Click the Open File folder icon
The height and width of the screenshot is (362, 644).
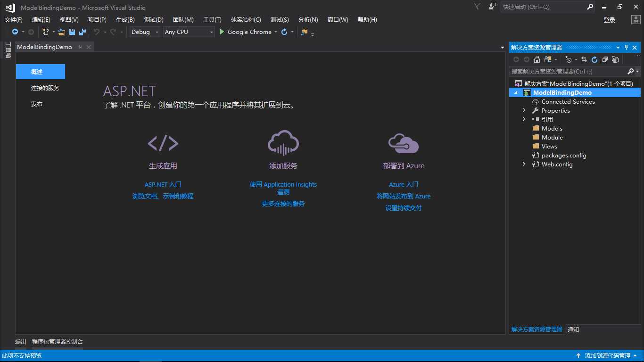click(x=62, y=32)
